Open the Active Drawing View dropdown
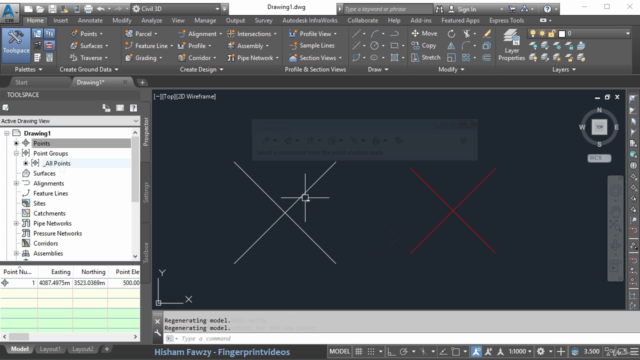640x360 pixels. click(x=70, y=121)
